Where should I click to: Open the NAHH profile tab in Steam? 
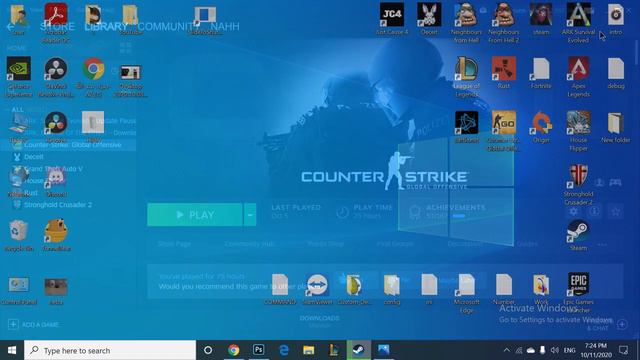[x=225, y=27]
